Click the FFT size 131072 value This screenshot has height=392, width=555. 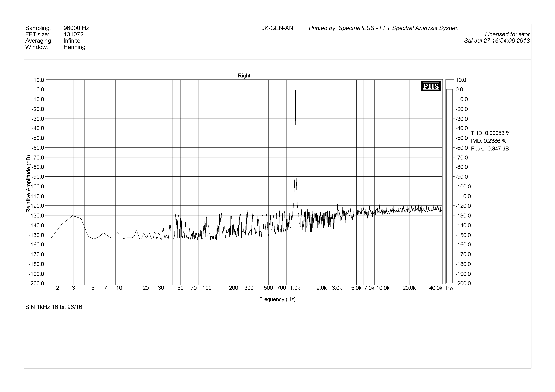[x=73, y=34]
